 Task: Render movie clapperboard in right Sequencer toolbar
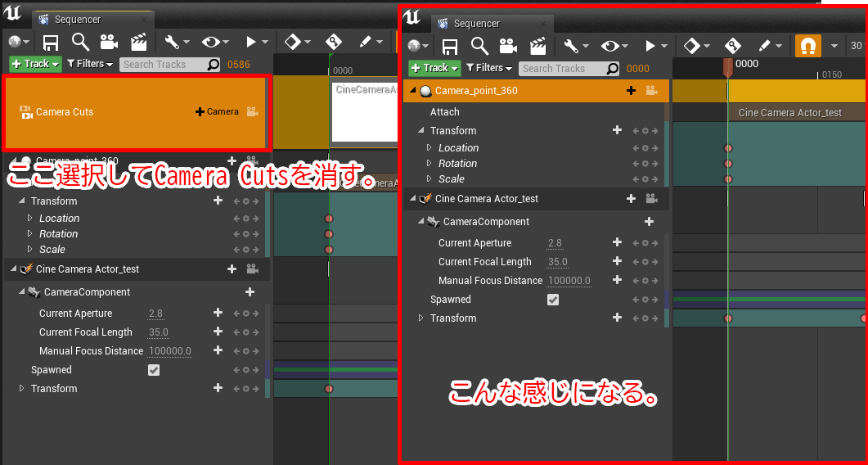tap(537, 46)
